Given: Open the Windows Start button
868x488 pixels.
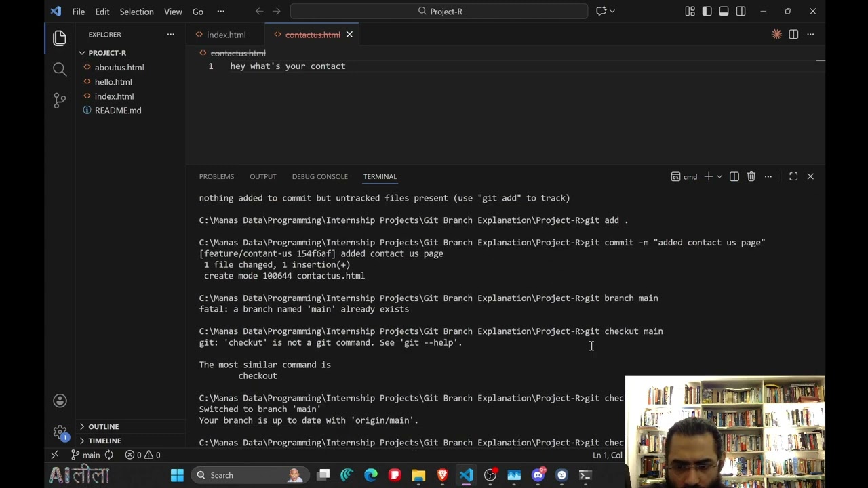Looking at the screenshot, I should (177, 475).
